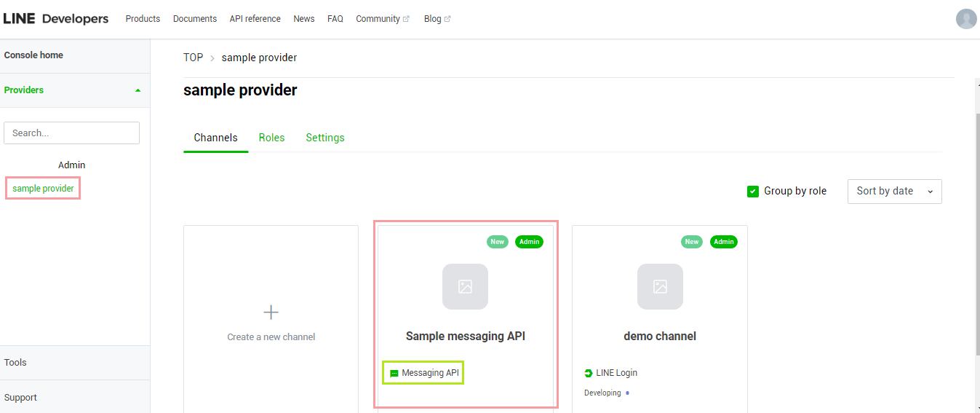Screen dimensions: 980x413
Task: Click the New badge on demo channel
Action: [x=692, y=242]
